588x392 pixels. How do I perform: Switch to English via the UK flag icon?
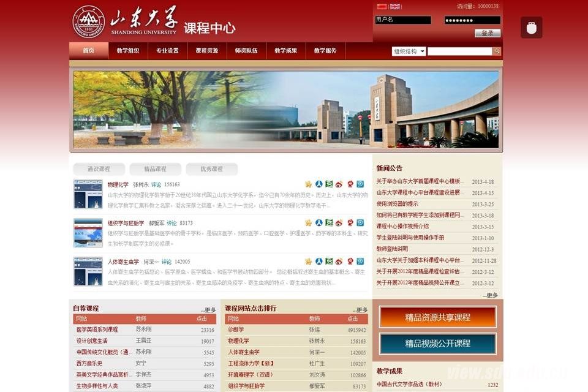pos(395,7)
